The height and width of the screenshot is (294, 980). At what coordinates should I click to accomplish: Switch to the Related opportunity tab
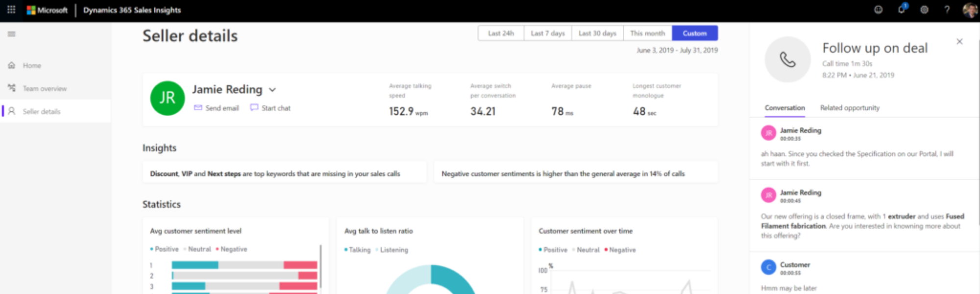pos(850,108)
